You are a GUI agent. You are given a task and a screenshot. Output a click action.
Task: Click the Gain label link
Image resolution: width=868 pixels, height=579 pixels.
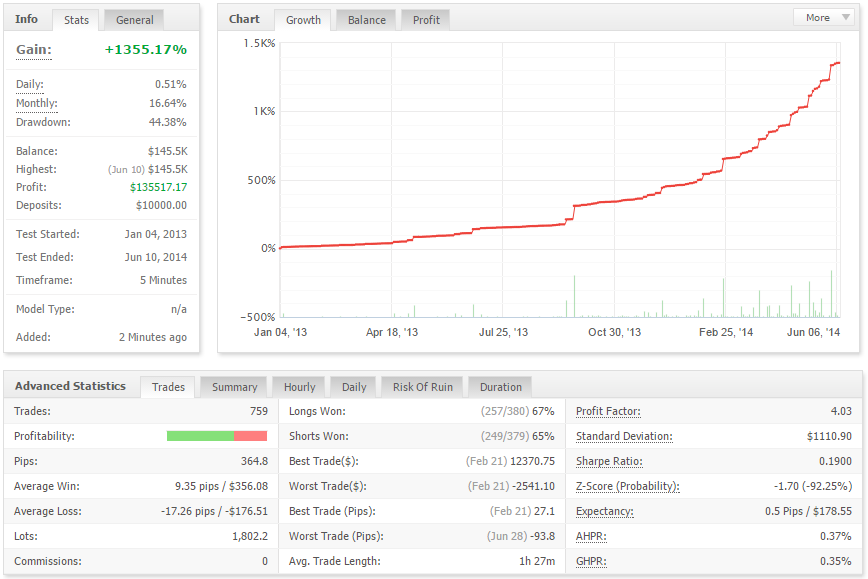pyautogui.click(x=34, y=50)
